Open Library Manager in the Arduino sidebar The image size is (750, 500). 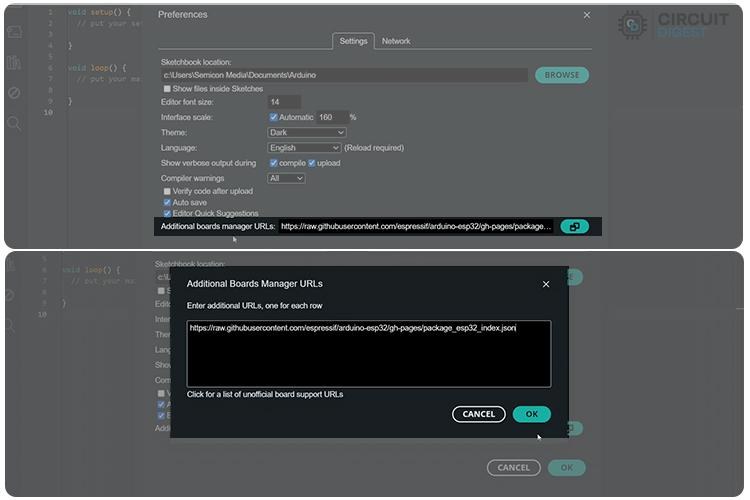pos(14,62)
